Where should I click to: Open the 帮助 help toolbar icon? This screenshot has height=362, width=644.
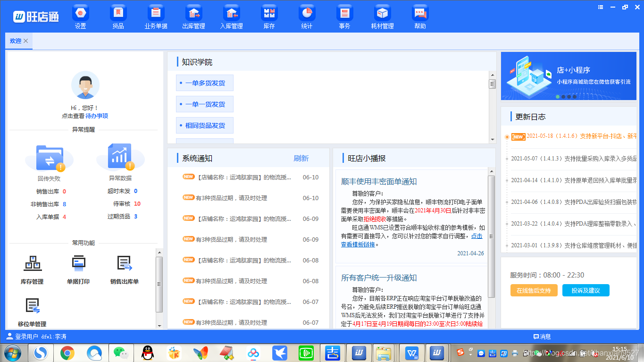tap(420, 13)
